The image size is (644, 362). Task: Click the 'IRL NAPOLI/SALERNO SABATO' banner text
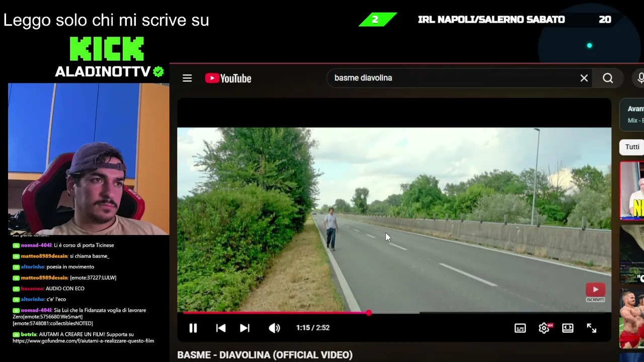pyautogui.click(x=491, y=20)
